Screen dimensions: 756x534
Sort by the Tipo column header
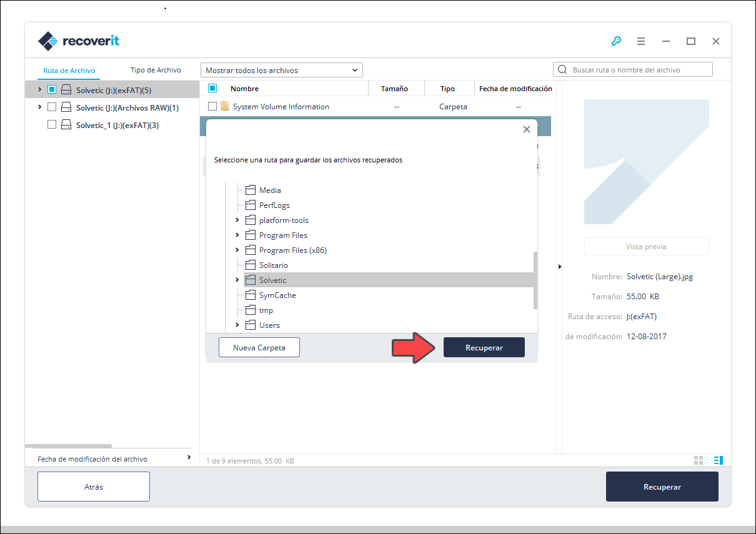pyautogui.click(x=447, y=89)
